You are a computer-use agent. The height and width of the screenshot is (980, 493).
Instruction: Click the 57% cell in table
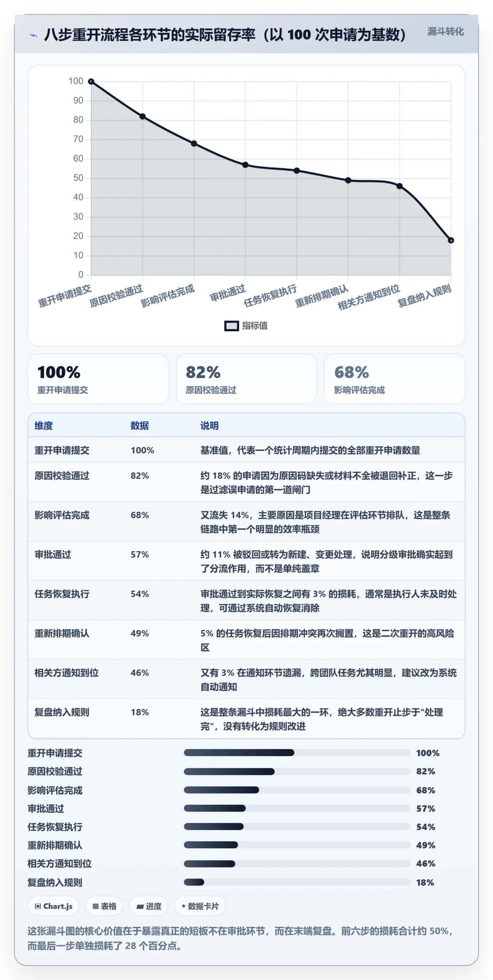(x=140, y=555)
